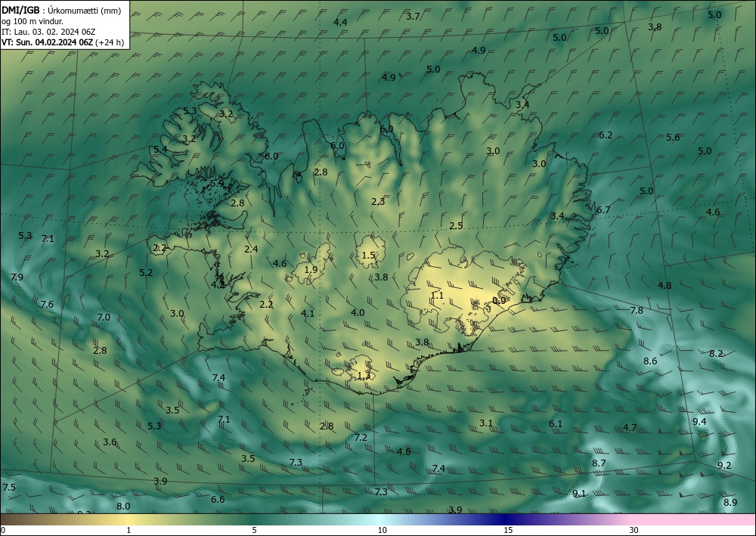
Task: Click the '3.6' value in the southwest sea
Action: (x=110, y=442)
